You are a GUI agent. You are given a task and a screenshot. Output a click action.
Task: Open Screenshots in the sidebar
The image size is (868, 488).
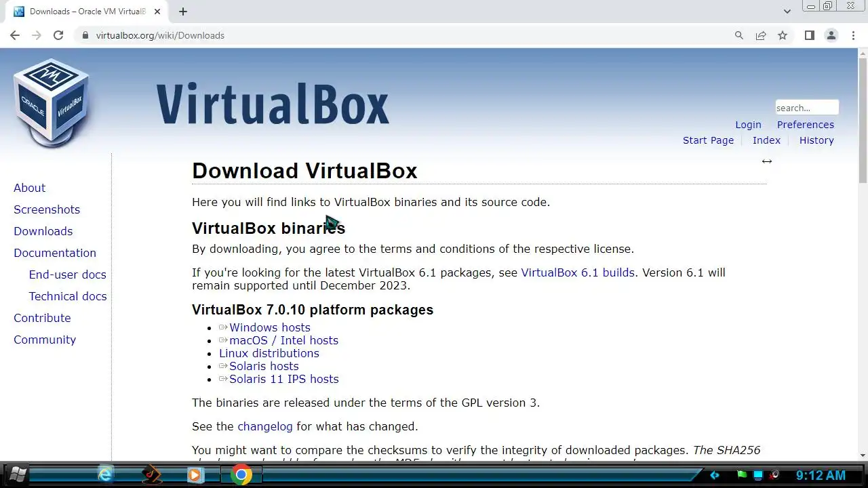click(x=47, y=209)
